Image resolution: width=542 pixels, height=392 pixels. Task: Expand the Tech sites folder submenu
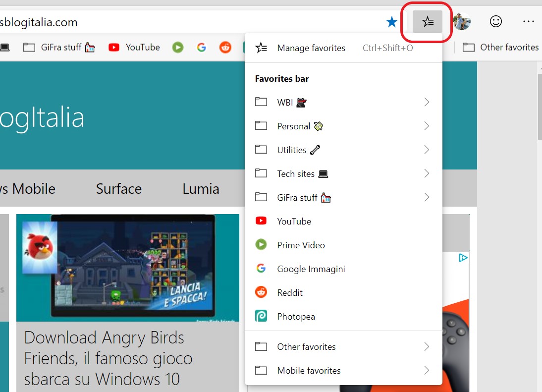tap(344, 173)
